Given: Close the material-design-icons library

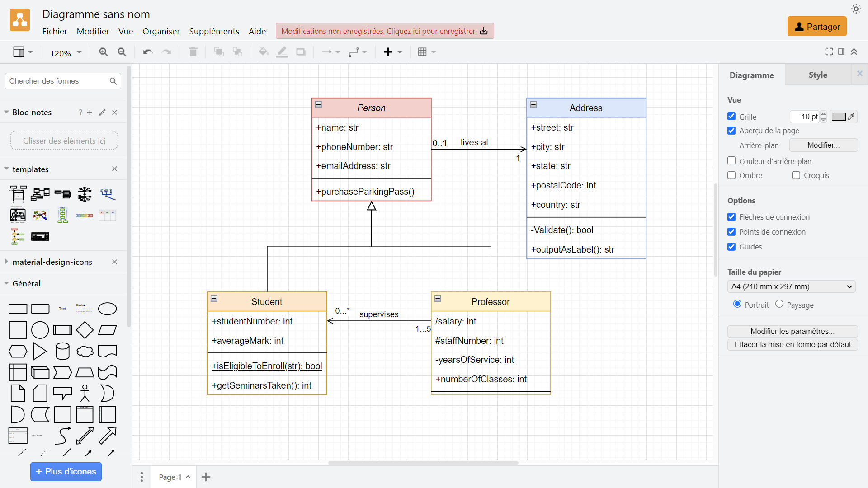Looking at the screenshot, I should tap(115, 262).
